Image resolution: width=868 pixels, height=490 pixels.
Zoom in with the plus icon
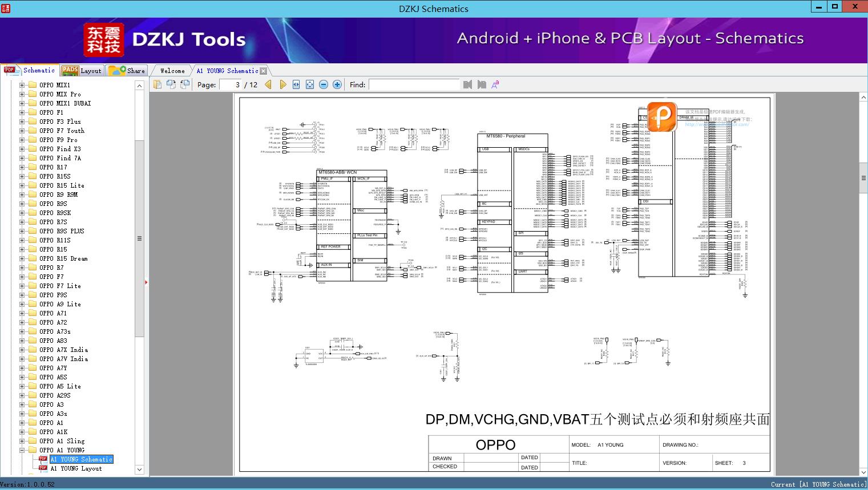[337, 84]
